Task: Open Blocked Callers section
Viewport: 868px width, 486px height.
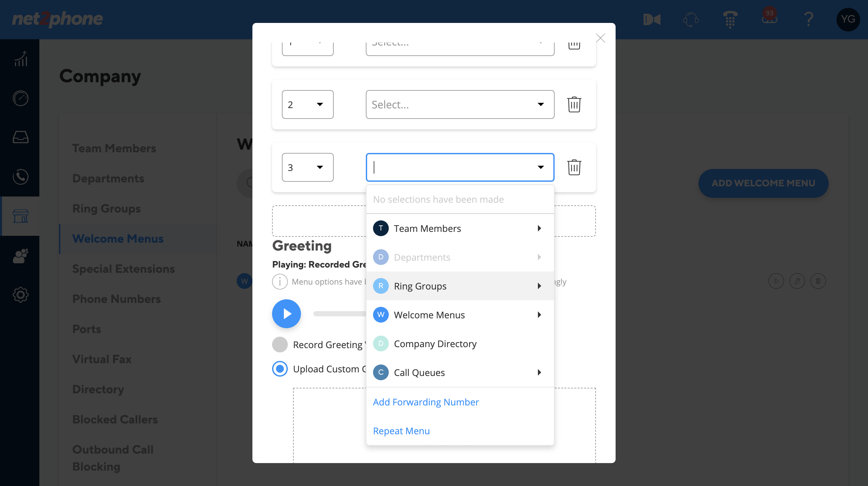Action: coord(115,419)
